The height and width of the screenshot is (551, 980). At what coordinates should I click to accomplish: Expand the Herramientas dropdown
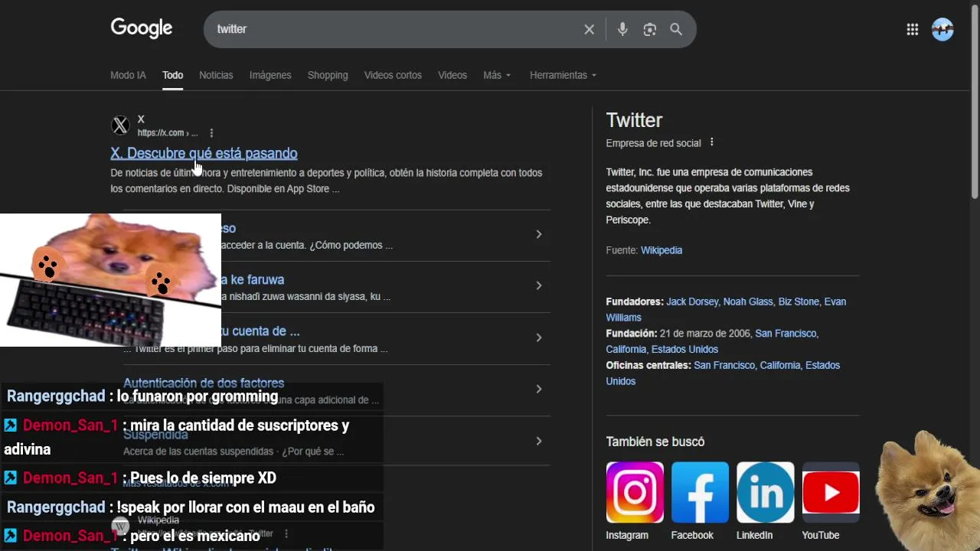[x=563, y=75]
